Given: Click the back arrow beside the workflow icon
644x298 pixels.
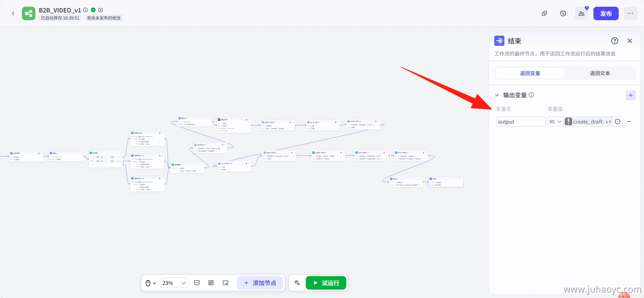Looking at the screenshot, I should (x=13, y=13).
